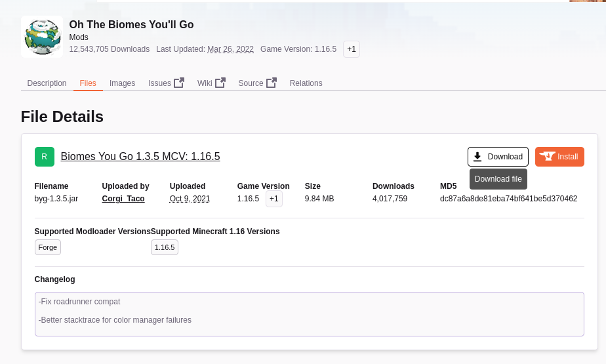Click the external link icon beside Issues
This screenshot has width=606, height=364.
[x=179, y=83]
